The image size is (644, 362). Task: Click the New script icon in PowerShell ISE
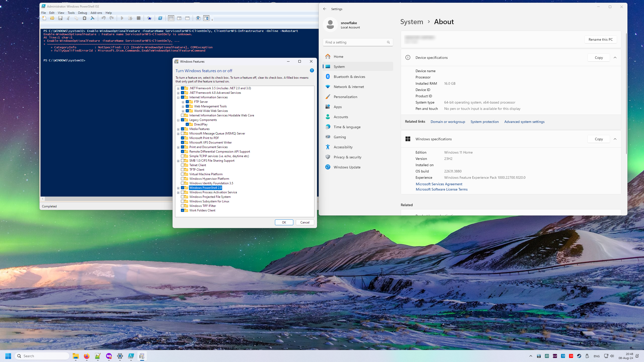click(x=44, y=18)
